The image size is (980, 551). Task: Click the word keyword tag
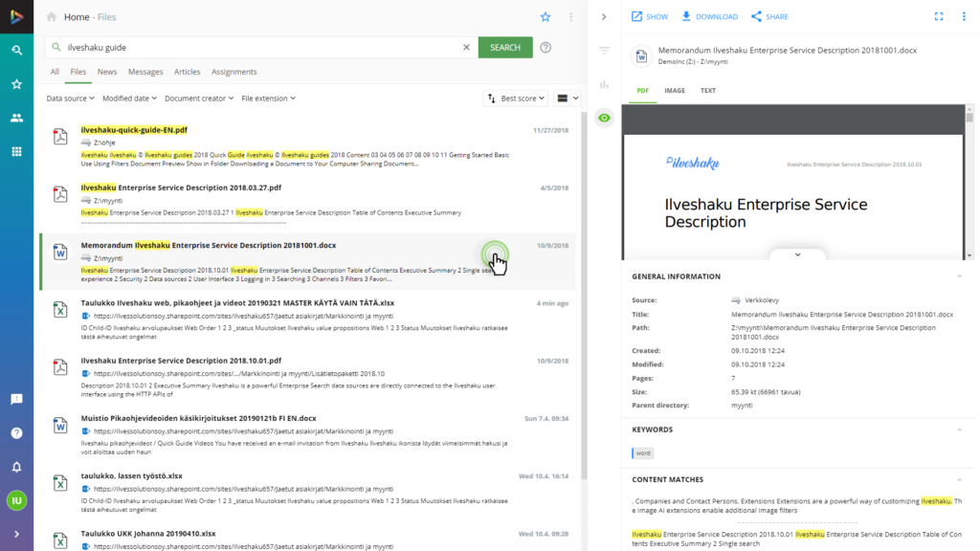pyautogui.click(x=642, y=452)
